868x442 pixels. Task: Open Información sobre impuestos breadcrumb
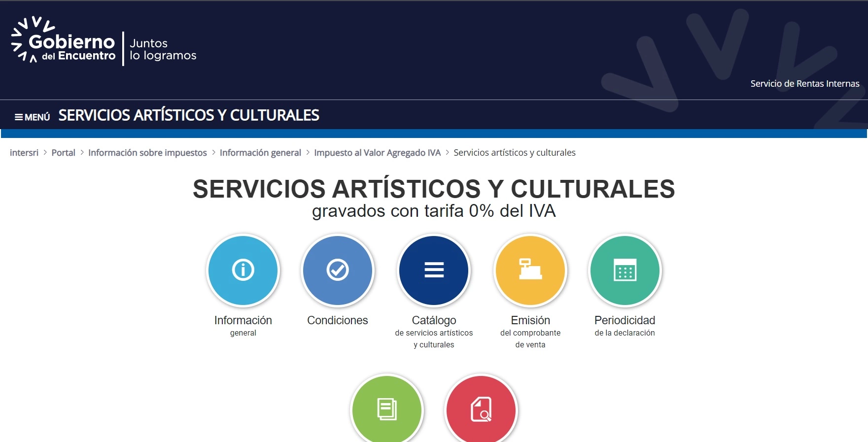tap(147, 153)
